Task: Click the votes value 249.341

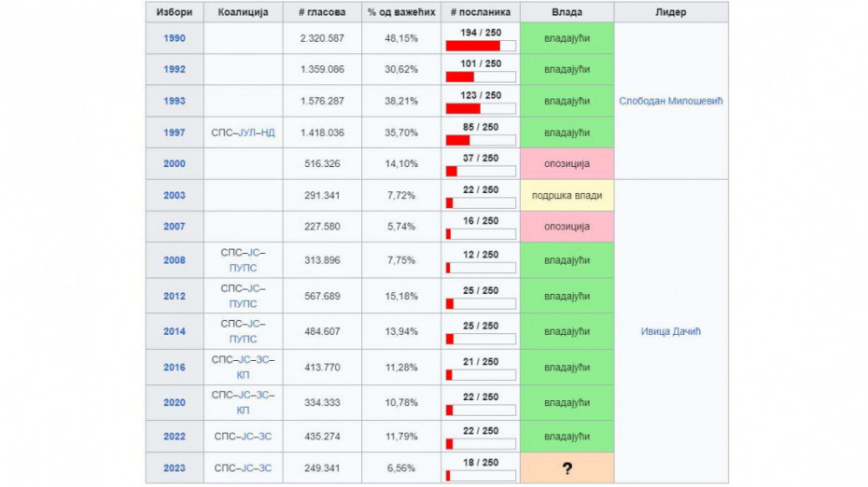Action: [x=322, y=467]
